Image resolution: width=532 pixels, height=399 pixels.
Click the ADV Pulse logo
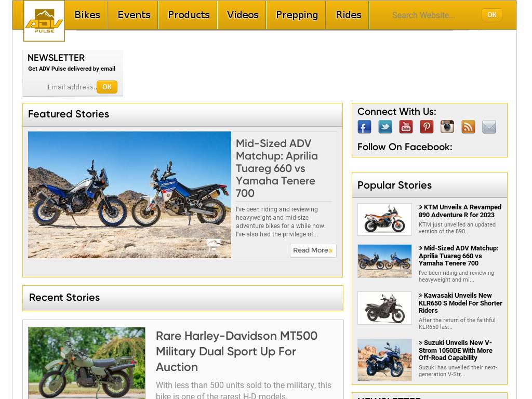coord(44,21)
